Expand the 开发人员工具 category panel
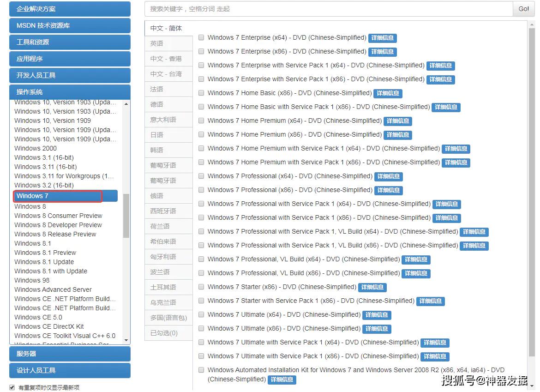Image resolution: width=540 pixels, height=392 pixels. pyautogui.click(x=70, y=75)
